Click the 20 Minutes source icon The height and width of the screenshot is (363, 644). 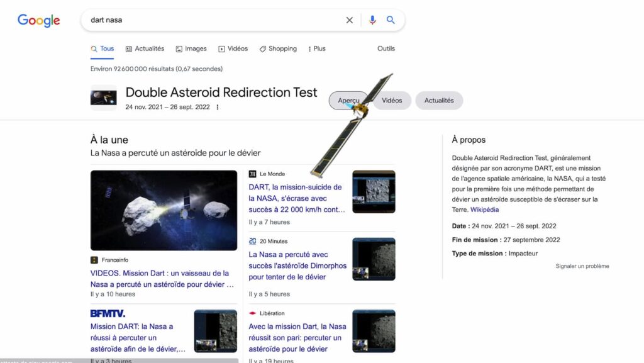252,242
